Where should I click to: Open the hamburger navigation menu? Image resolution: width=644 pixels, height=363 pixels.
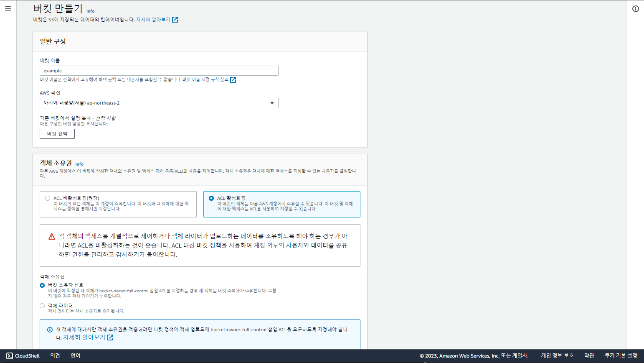pos(8,9)
